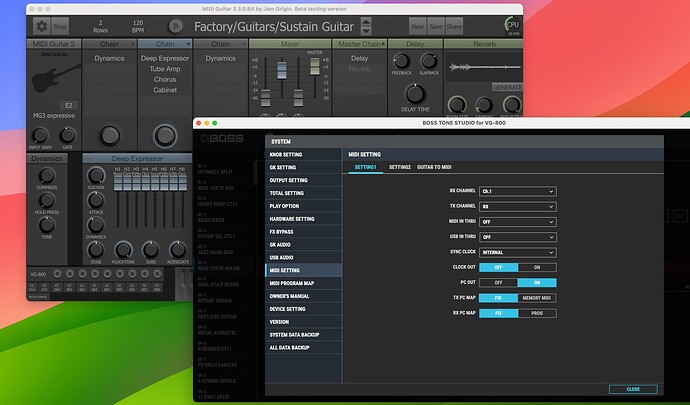Select Tube Amp in the chain
This screenshot has width=690, height=405.
(165, 69)
